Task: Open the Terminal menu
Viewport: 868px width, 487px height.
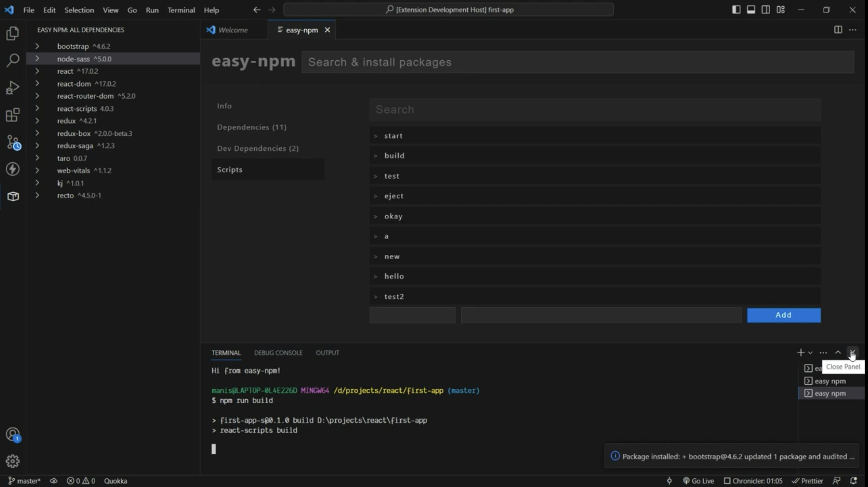Action: 181,10
